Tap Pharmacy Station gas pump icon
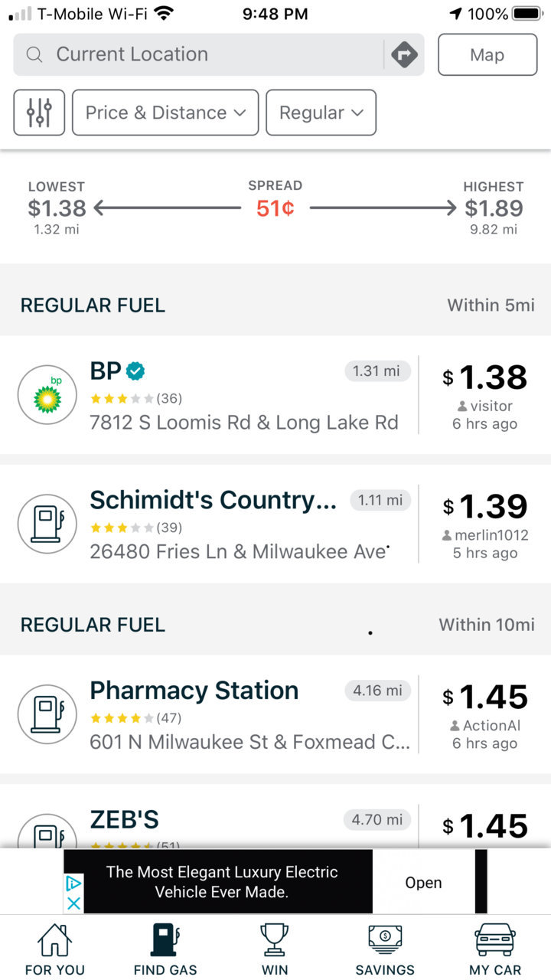551x980 pixels. (47, 714)
